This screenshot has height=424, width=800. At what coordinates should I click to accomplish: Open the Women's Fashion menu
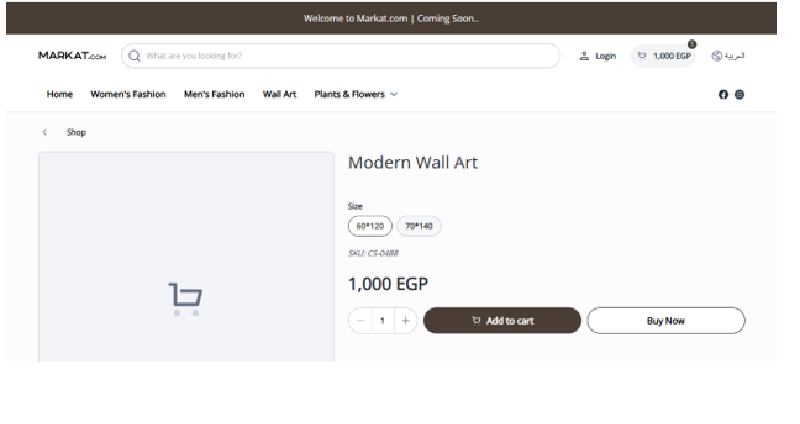coord(128,95)
